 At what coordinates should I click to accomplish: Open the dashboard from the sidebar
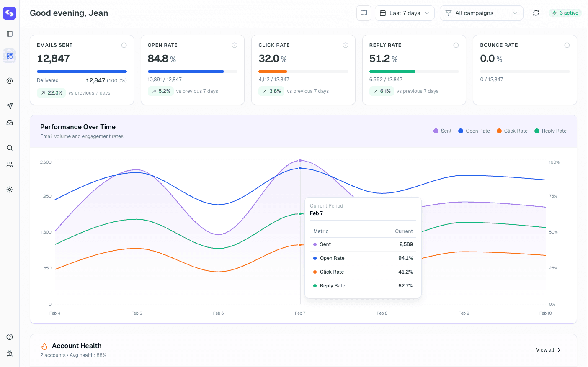tap(9, 55)
